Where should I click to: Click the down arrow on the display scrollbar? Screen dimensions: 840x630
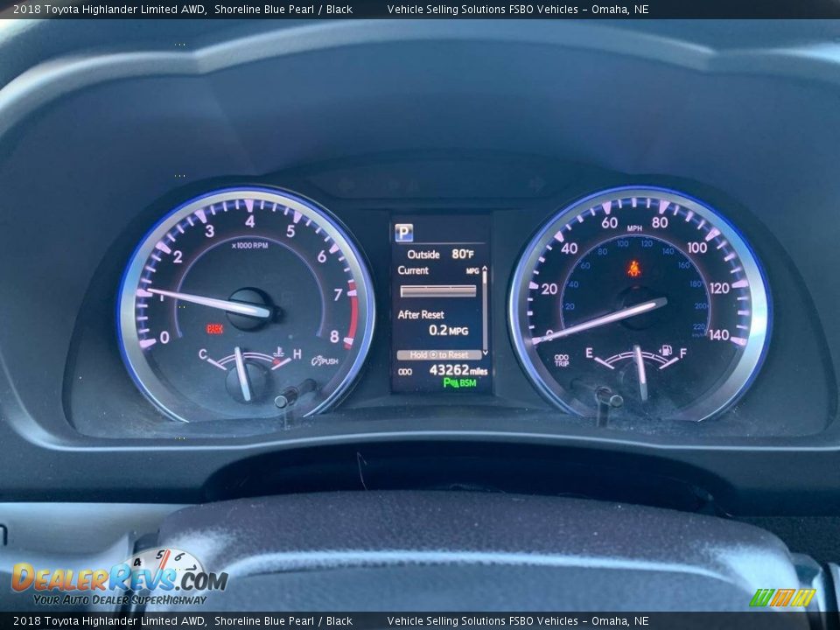pyautogui.click(x=485, y=353)
